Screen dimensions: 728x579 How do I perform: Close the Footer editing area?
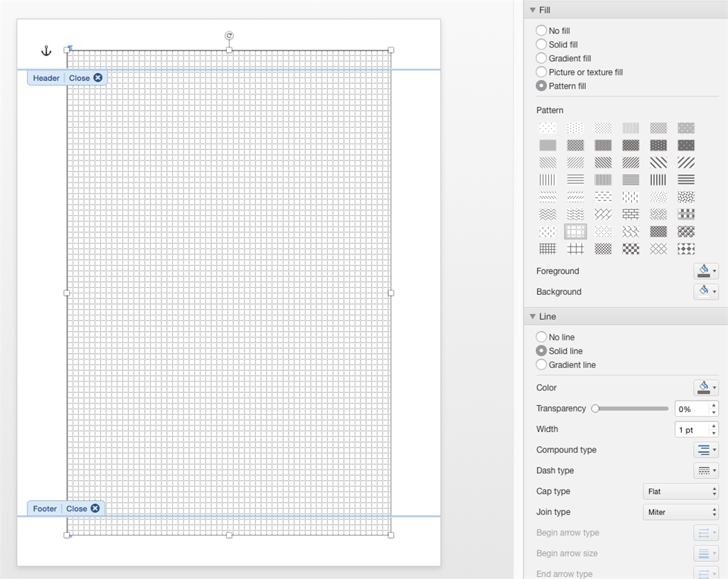click(x=95, y=508)
